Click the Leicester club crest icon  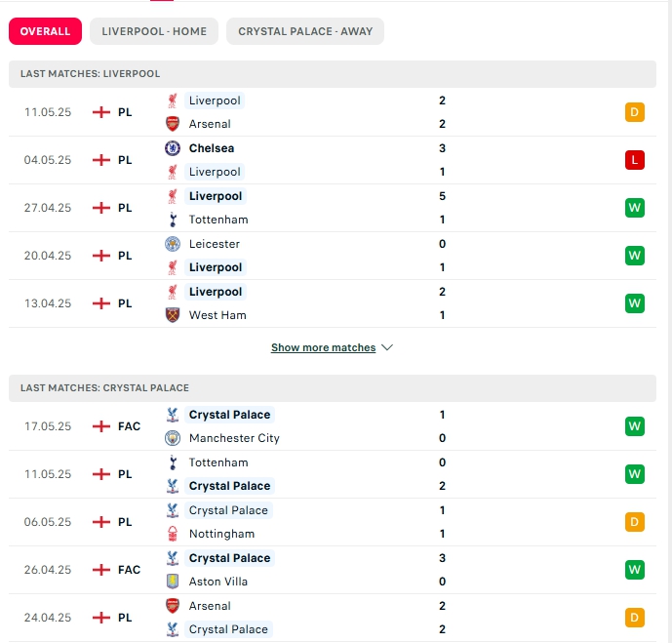[173, 244]
